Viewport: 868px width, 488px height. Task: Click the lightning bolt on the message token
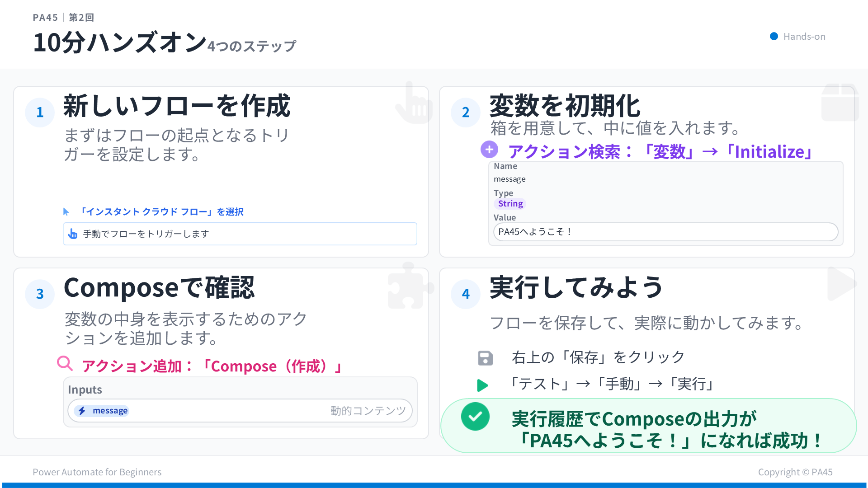click(82, 411)
